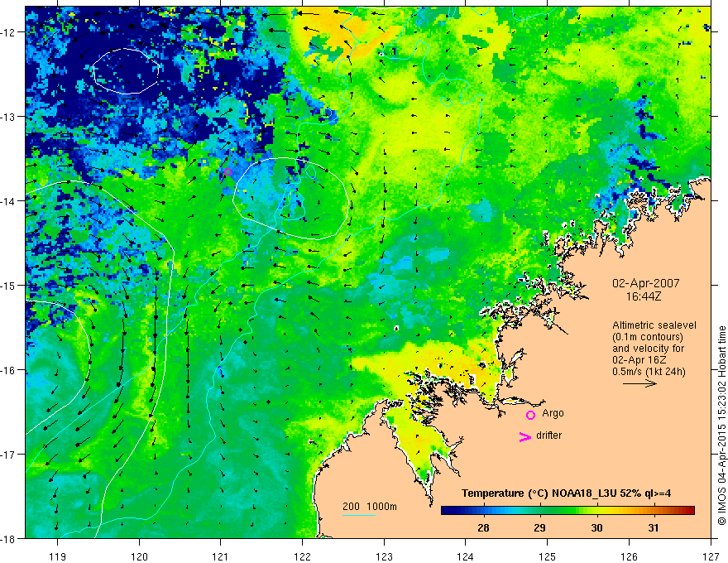This screenshot has height=563, width=728.
Task: Click the 125 longitude axis label
Action: pos(548,556)
